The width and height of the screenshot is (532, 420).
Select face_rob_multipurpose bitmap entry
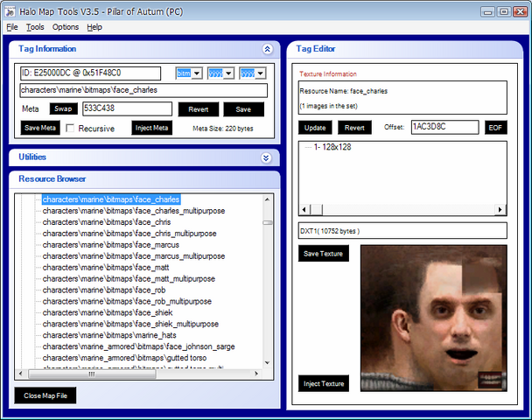point(127,301)
